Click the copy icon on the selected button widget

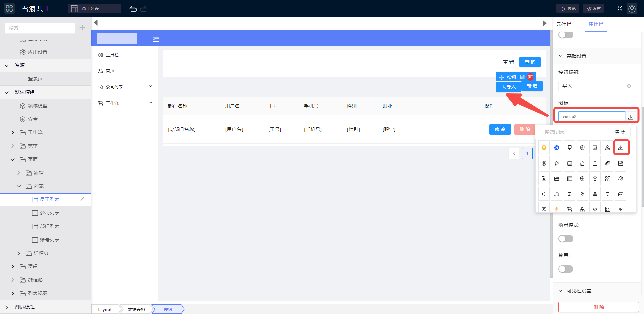tap(522, 77)
